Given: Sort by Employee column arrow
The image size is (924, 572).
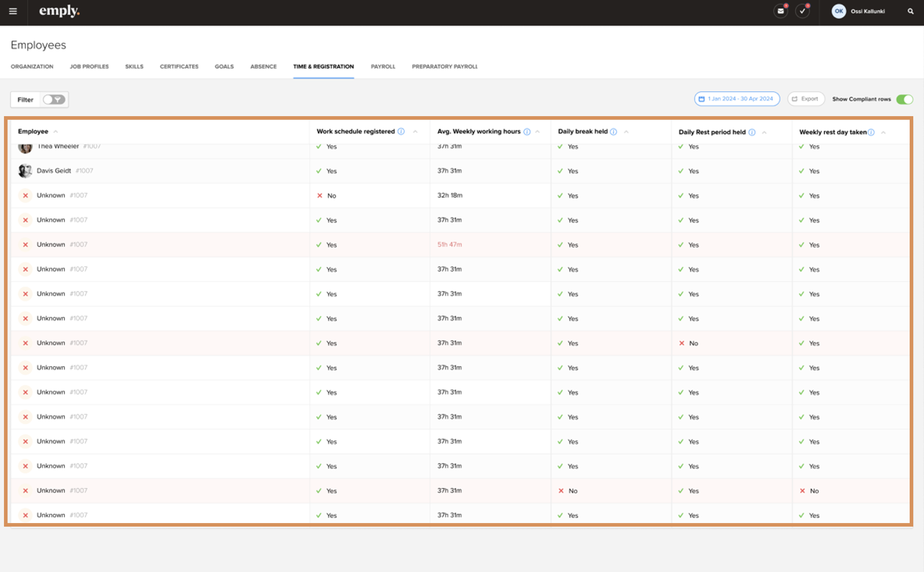Looking at the screenshot, I should pos(56,132).
